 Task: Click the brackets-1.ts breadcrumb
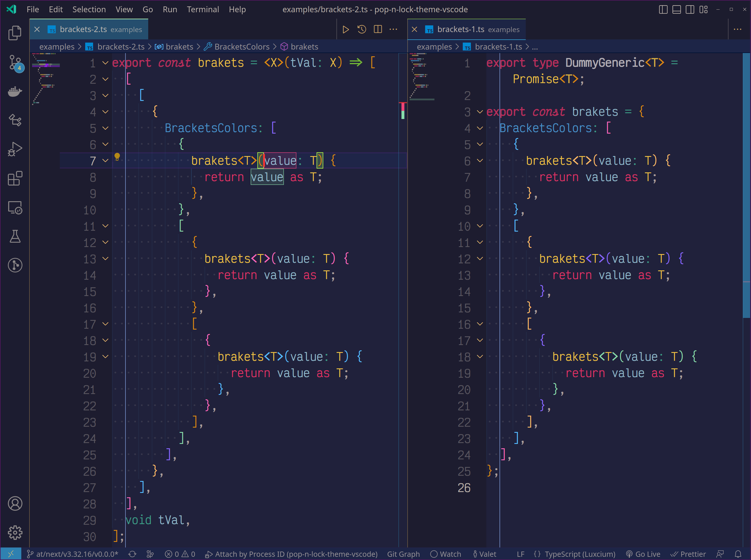[x=492, y=46]
